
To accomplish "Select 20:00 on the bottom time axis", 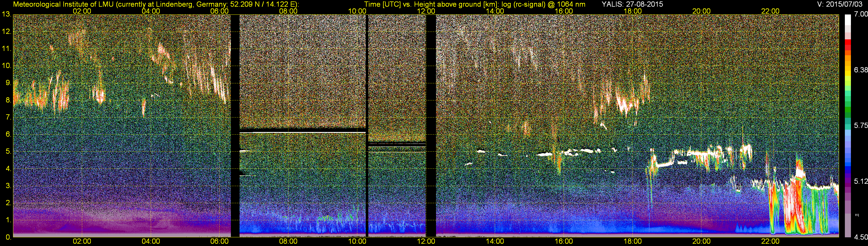I will coord(702,241).
